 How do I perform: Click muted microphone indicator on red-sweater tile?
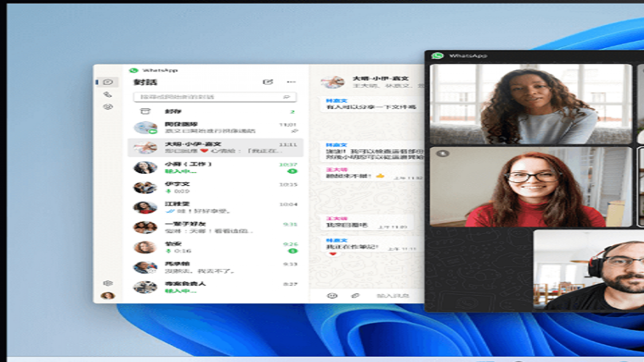[x=442, y=154]
